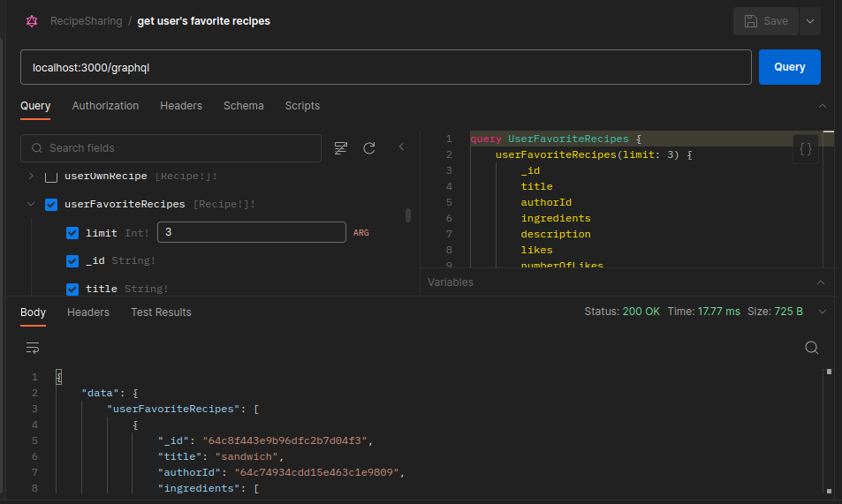This screenshot has height=504, width=842.
Task: Open the Authorization tab
Action: [x=105, y=106]
